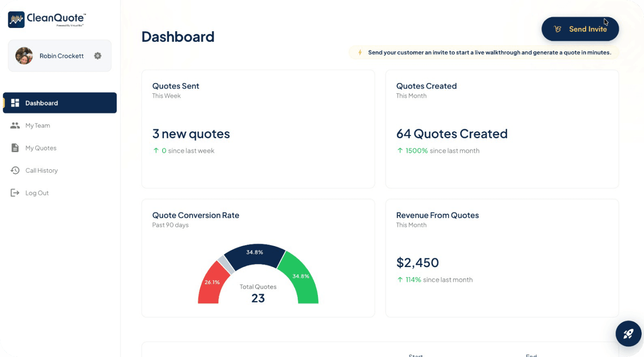Click the Dashboard grid icon
644x357 pixels.
click(x=15, y=103)
